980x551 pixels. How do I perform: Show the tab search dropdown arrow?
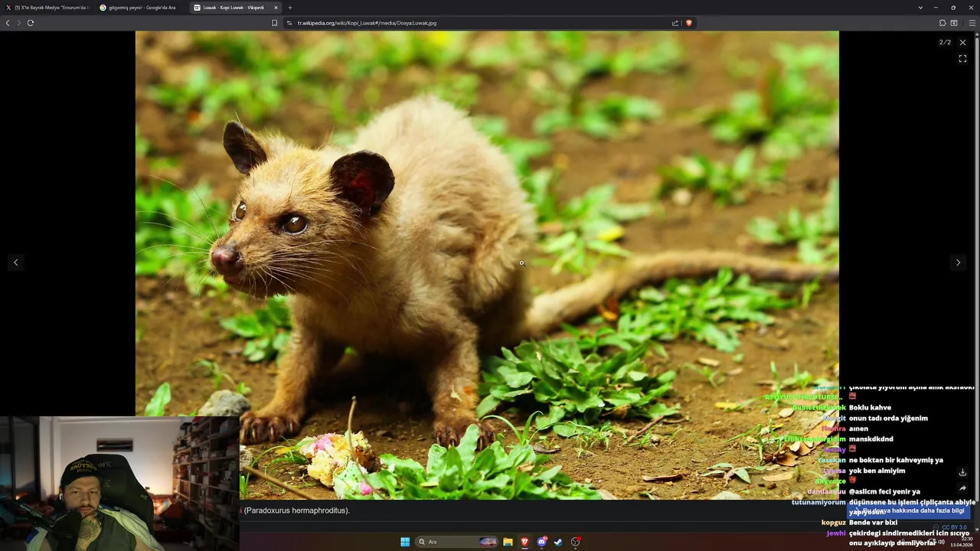coord(920,8)
